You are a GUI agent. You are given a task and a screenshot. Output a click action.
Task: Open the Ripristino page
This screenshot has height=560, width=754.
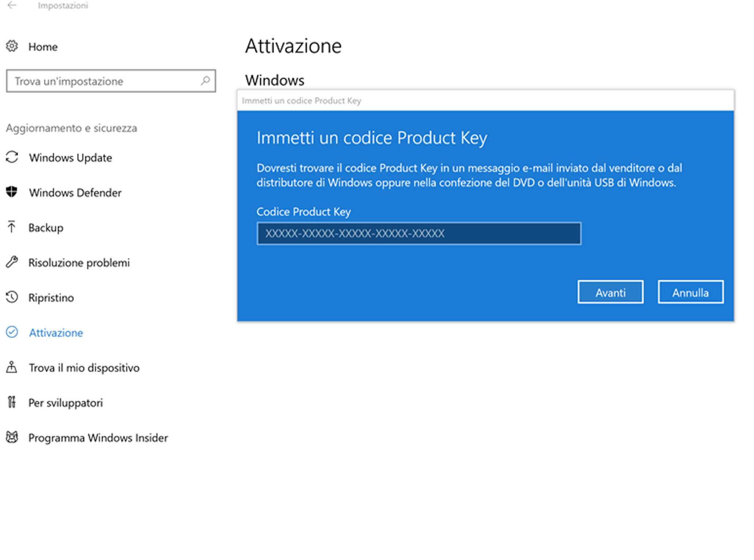coord(51,298)
